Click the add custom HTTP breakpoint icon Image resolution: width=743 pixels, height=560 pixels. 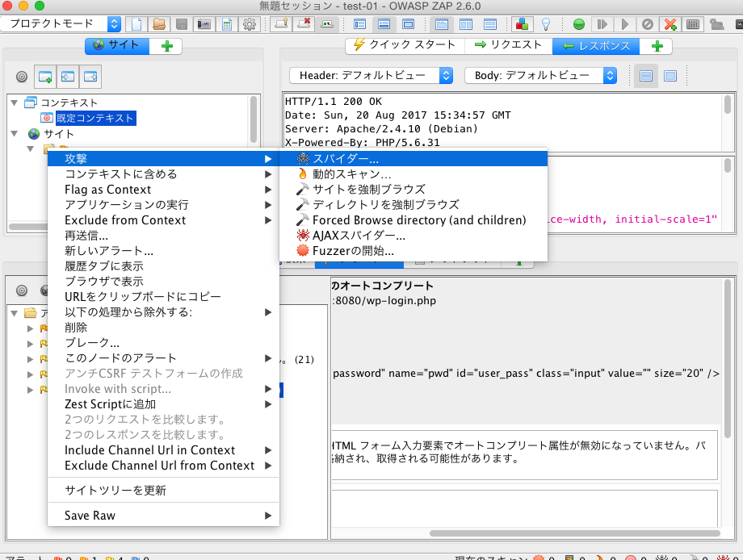(670, 23)
